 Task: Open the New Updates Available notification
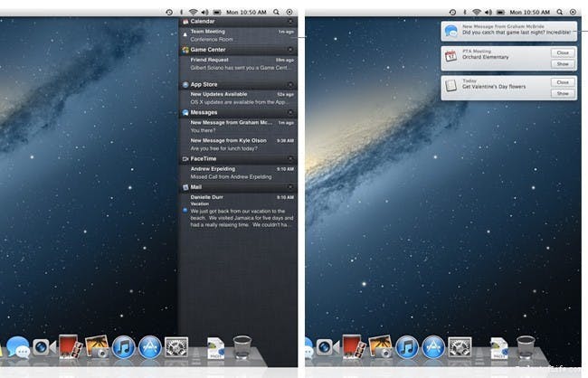239,99
